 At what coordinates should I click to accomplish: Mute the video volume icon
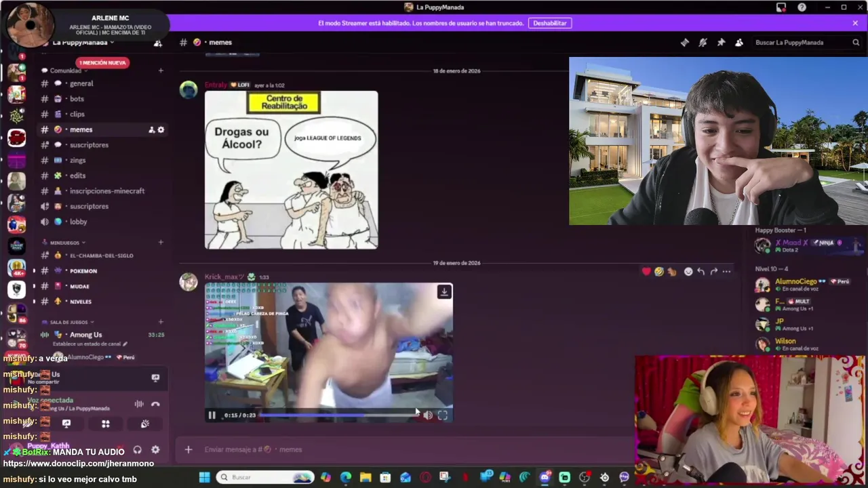click(x=428, y=415)
